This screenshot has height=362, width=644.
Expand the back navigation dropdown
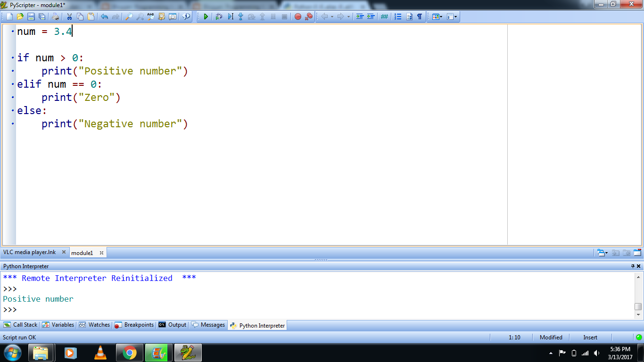pyautogui.click(x=332, y=16)
